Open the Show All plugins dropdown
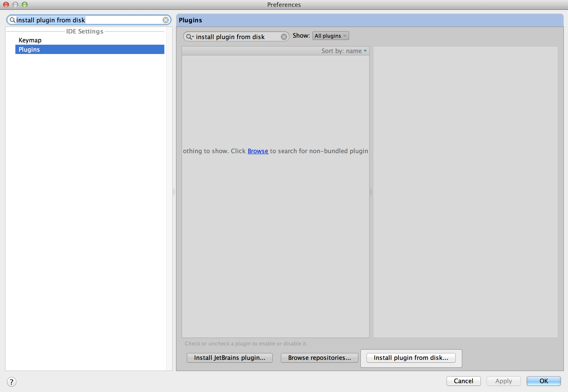 coord(330,36)
